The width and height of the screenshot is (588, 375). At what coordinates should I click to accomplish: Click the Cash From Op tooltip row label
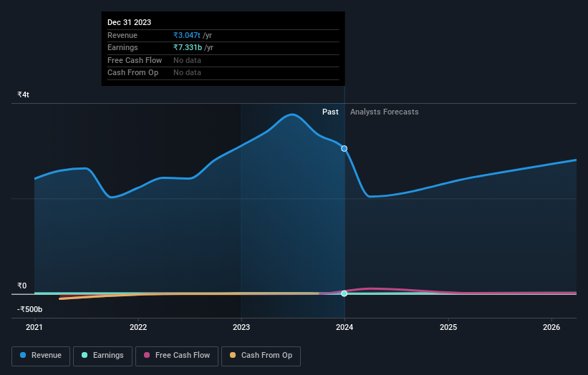(132, 73)
